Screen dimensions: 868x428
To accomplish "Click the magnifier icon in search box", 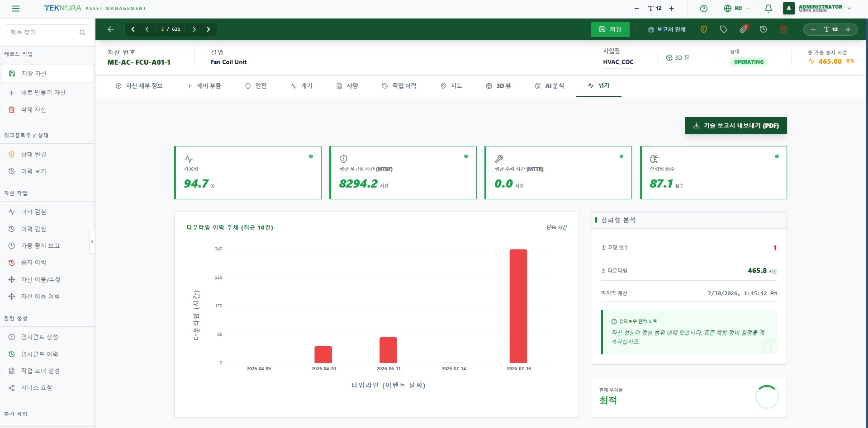I will pyautogui.click(x=82, y=33).
